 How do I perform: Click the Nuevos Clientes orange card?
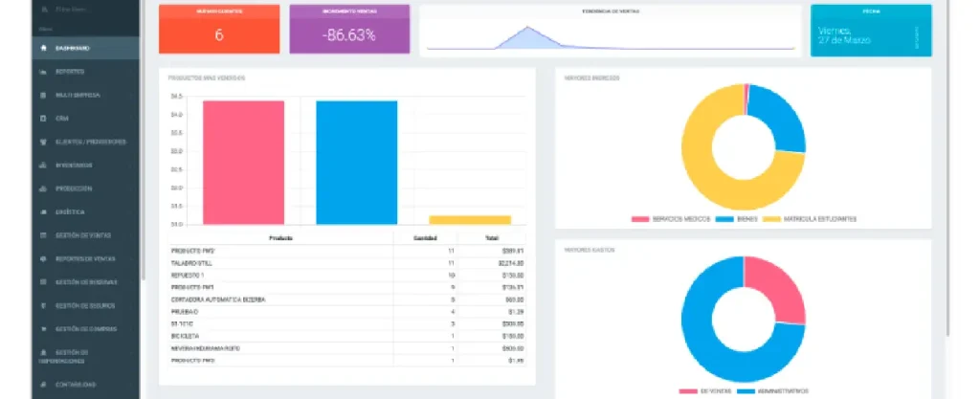[x=219, y=30]
